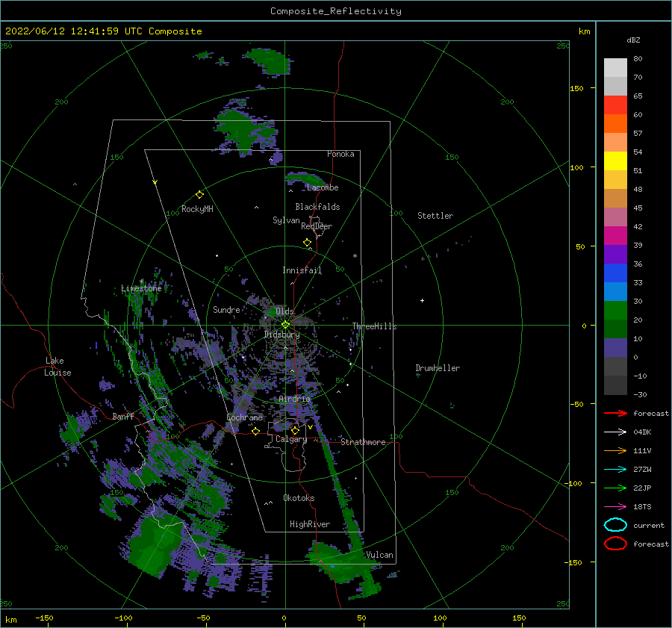Click the Drumheller city label
The height and width of the screenshot is (628, 672).
point(438,368)
